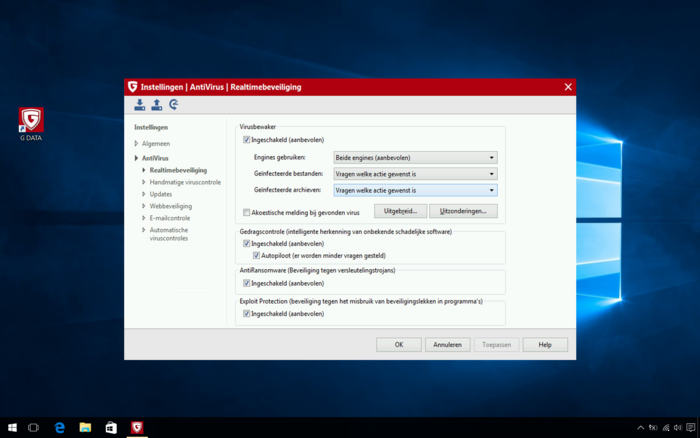Click the G DATA shield logo in title bar
The image size is (700, 438).
(x=133, y=87)
